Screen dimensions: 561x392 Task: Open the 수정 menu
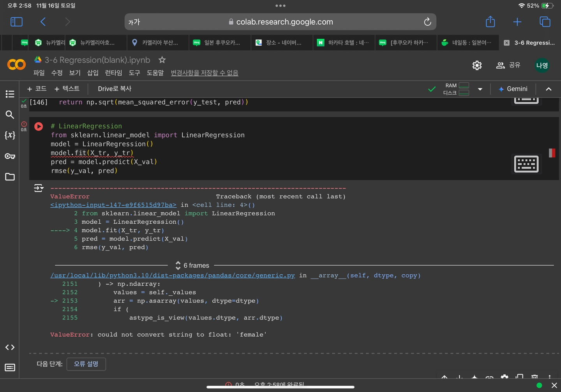(57, 73)
